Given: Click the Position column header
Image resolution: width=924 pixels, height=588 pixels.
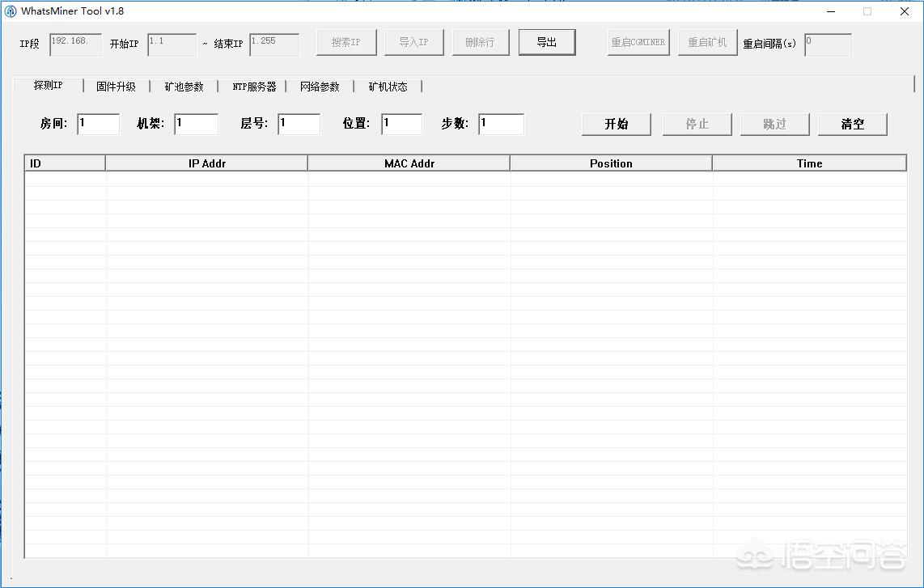Looking at the screenshot, I should coord(611,163).
